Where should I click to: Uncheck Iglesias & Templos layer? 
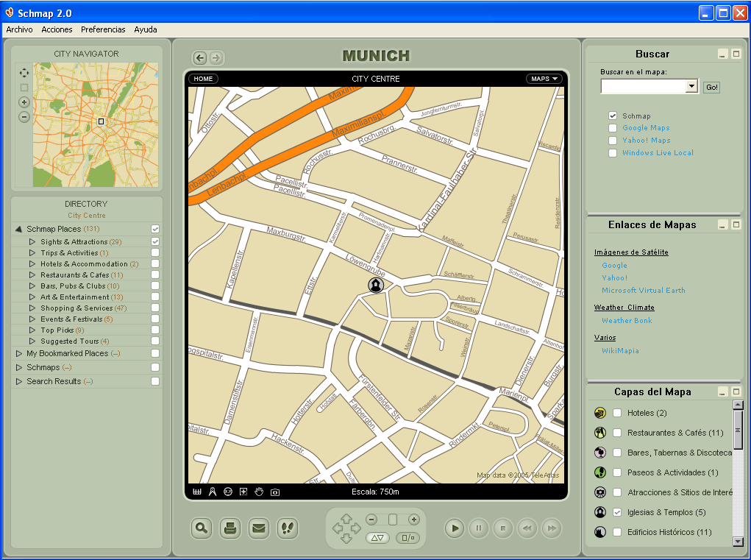click(x=617, y=512)
